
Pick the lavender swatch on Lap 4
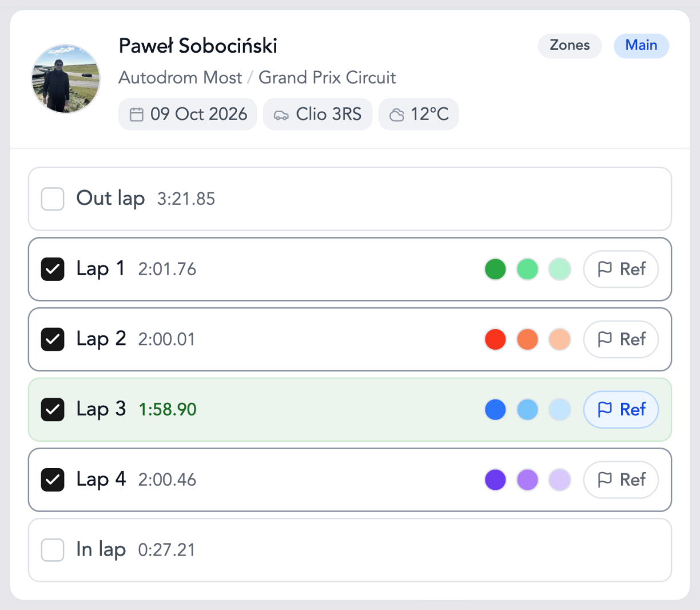559,480
